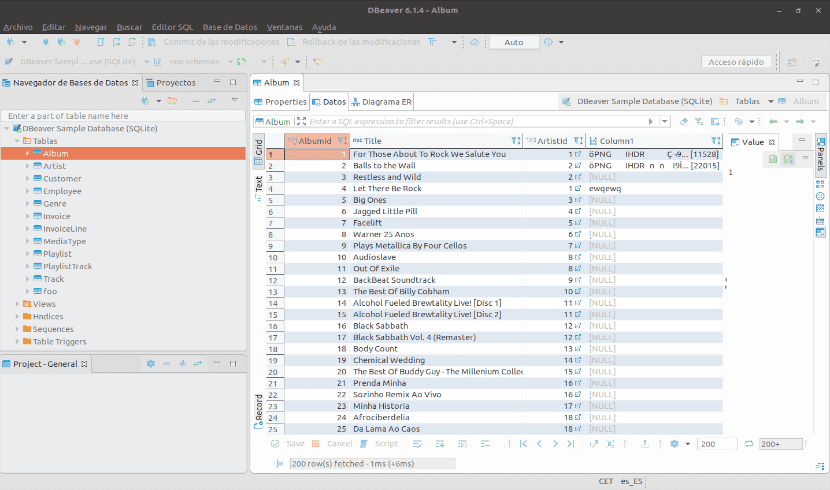Screen dimensions: 830x490
Task: Go to previous row navigation arrow
Action: tap(539, 444)
